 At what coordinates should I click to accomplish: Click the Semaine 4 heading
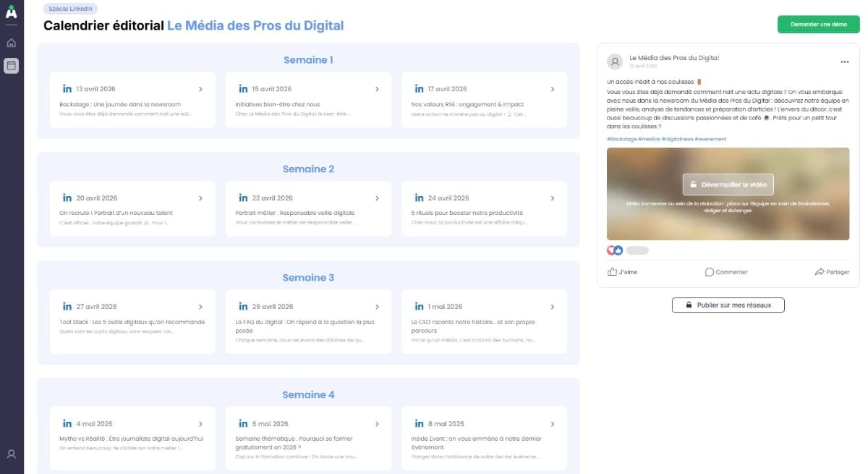308,394
